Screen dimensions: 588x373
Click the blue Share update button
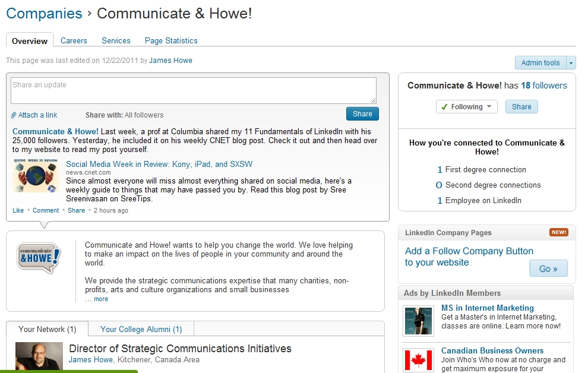click(x=362, y=114)
